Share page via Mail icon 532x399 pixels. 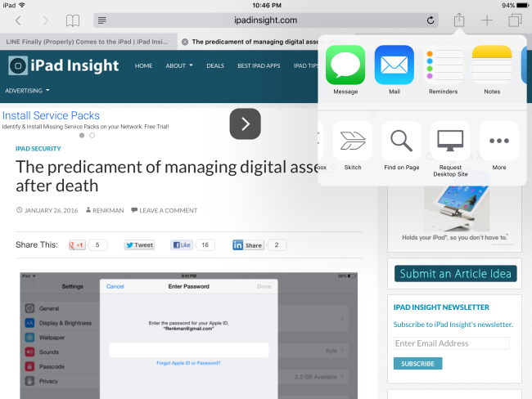point(394,65)
